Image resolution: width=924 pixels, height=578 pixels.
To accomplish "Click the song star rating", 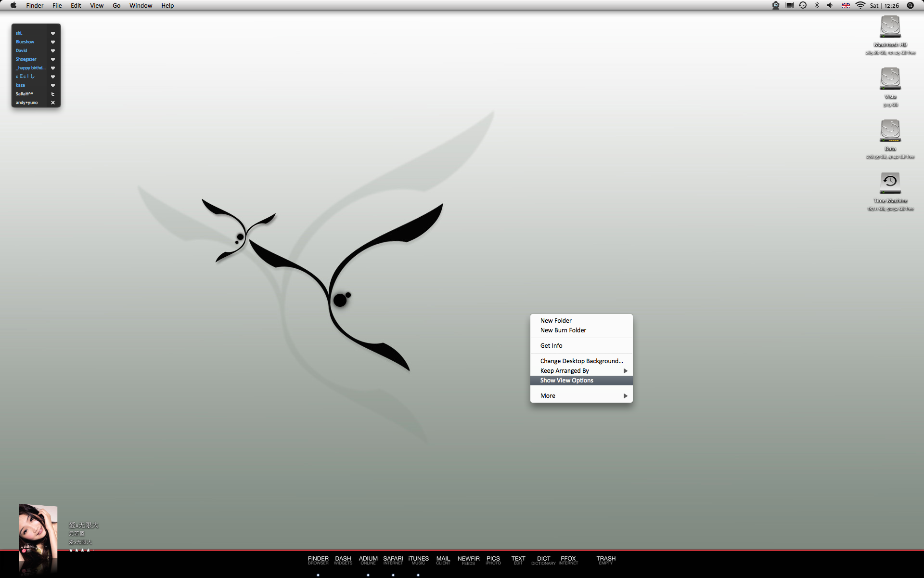I will [82, 550].
